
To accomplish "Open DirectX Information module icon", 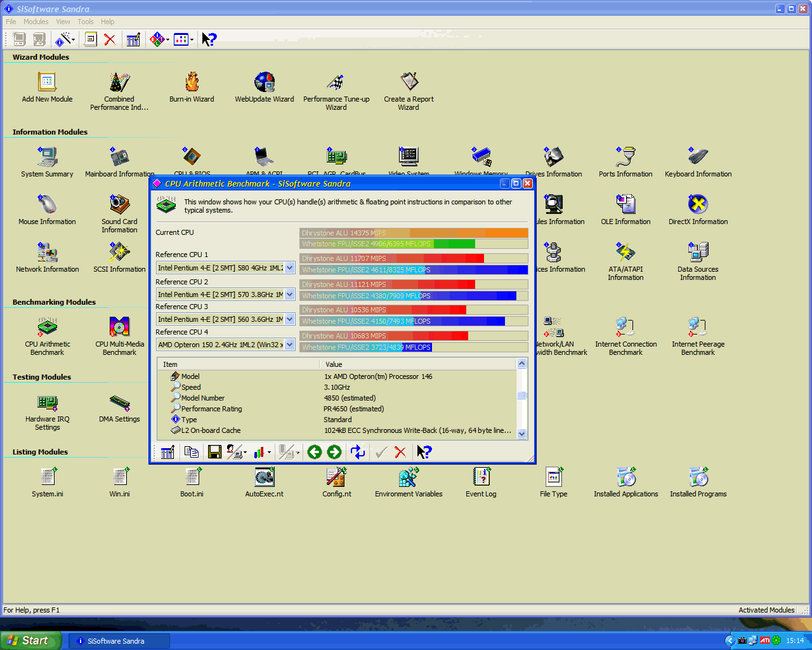I will tap(698, 204).
